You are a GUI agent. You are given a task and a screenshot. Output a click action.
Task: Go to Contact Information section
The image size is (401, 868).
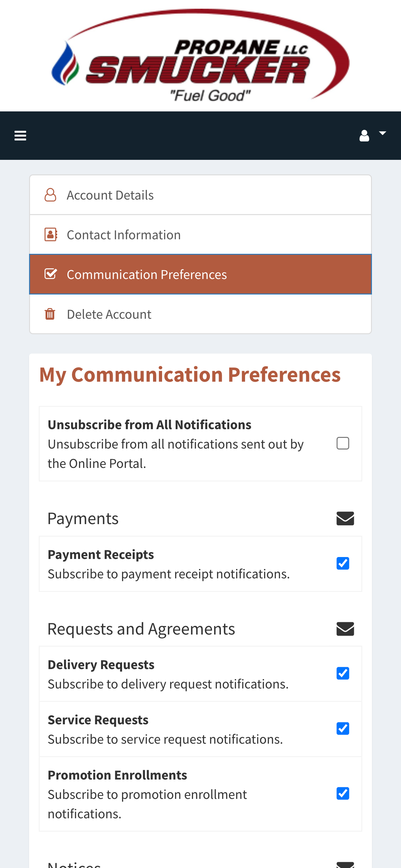coord(200,234)
